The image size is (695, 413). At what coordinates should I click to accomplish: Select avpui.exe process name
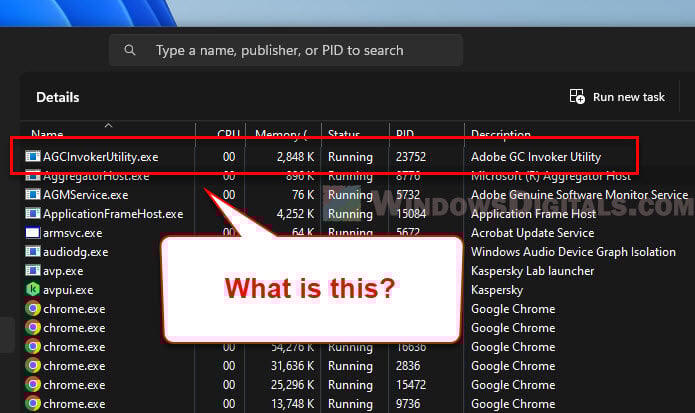click(x=68, y=290)
